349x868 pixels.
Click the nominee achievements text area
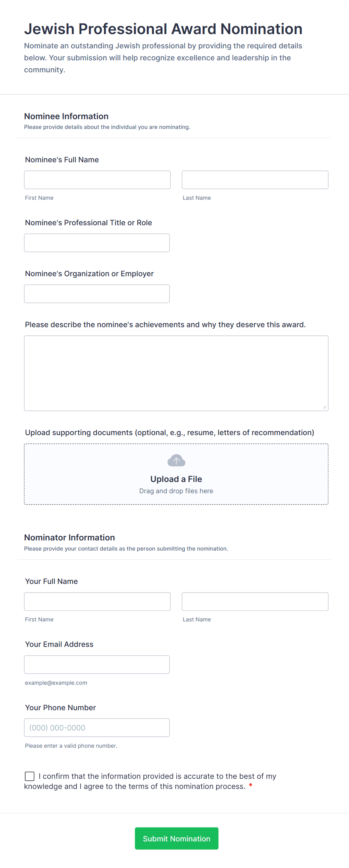[x=176, y=373]
